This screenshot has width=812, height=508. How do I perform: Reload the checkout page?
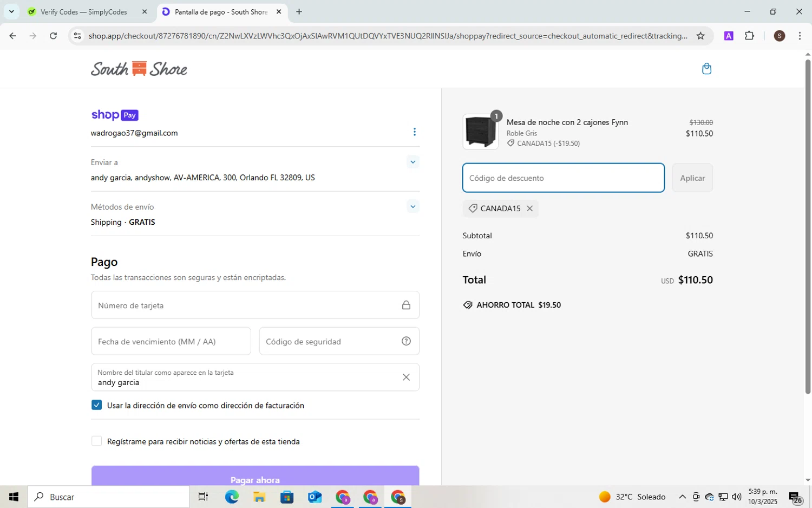[x=53, y=36]
